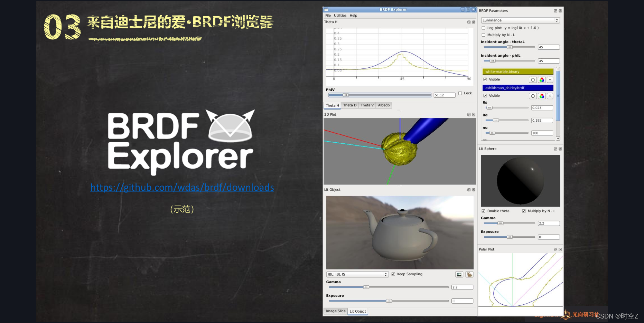Switch to the Theta H tab
This screenshot has width=644, height=323.
[332, 105]
